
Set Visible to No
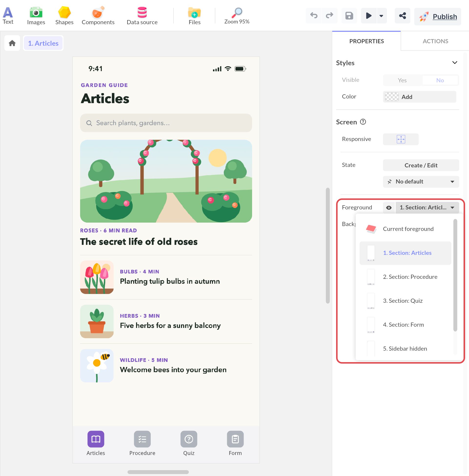click(440, 80)
